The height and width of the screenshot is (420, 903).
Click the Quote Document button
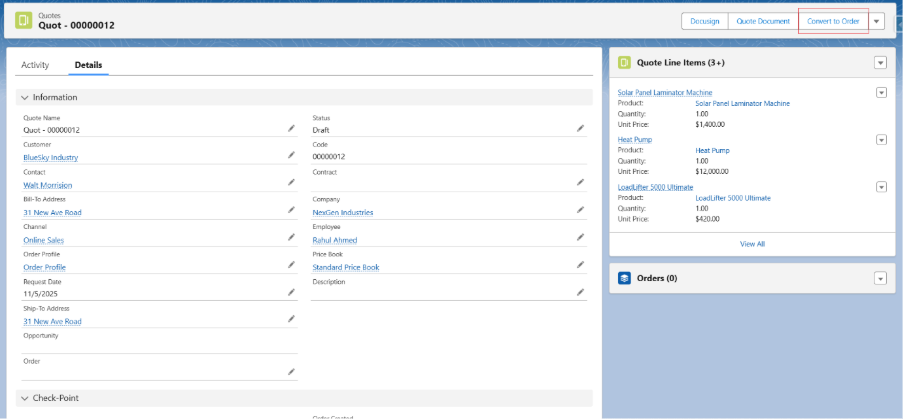coord(762,21)
